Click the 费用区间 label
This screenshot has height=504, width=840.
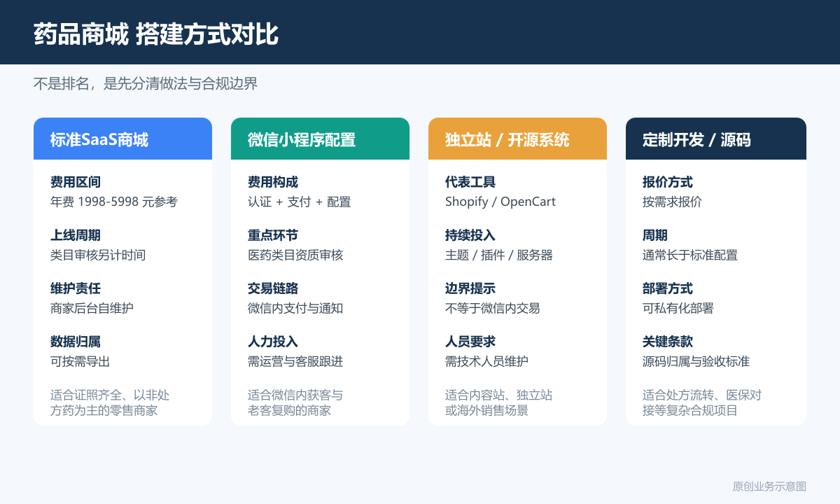(x=76, y=182)
